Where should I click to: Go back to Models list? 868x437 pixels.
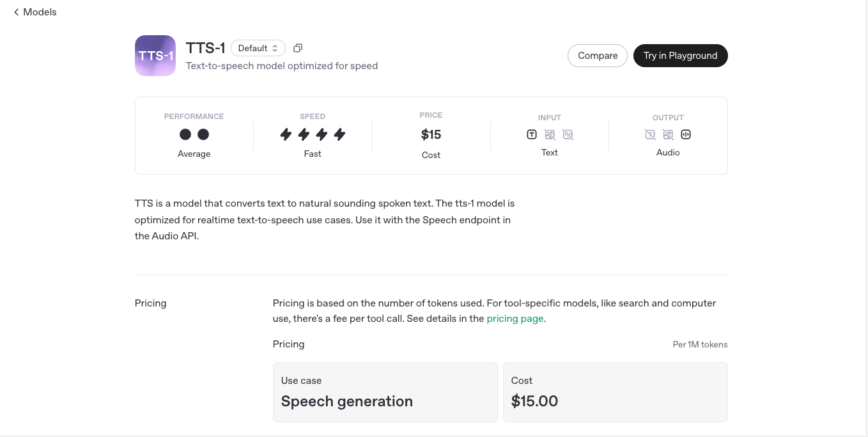(x=39, y=12)
